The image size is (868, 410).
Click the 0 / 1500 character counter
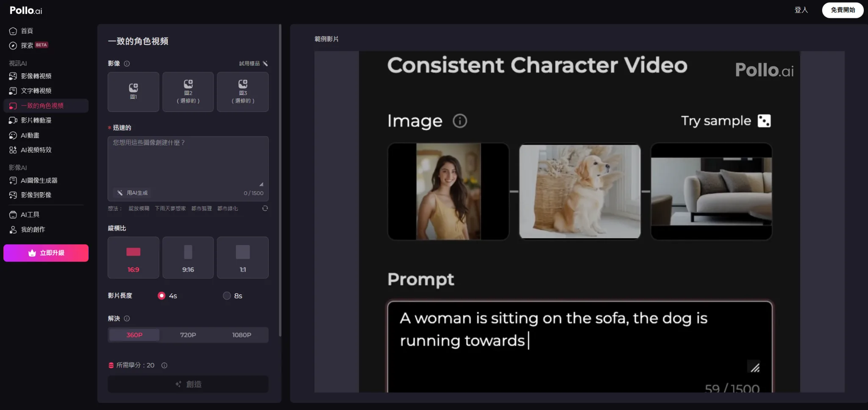pyautogui.click(x=253, y=193)
